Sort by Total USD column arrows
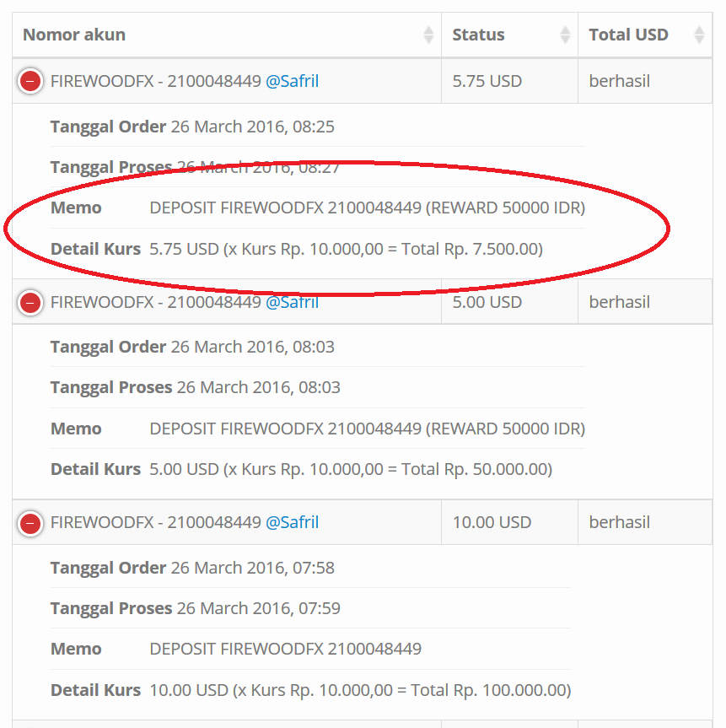726x728 pixels. click(699, 35)
